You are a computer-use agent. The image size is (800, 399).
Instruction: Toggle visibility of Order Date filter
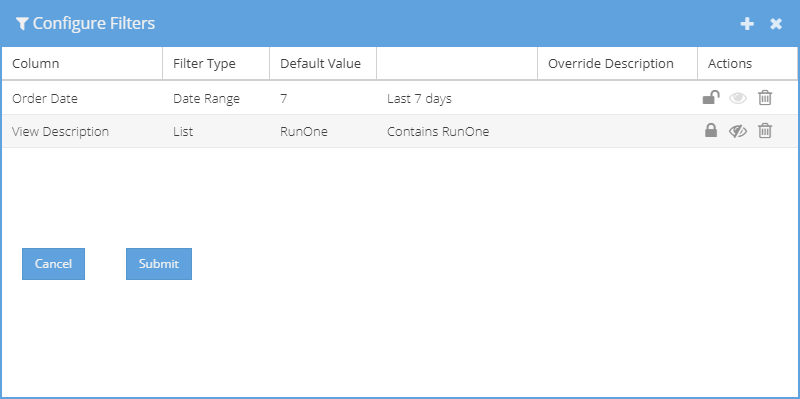pyautogui.click(x=738, y=98)
